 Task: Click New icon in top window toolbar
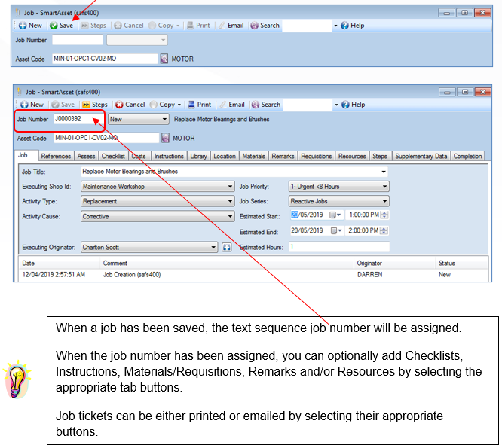coord(23,26)
